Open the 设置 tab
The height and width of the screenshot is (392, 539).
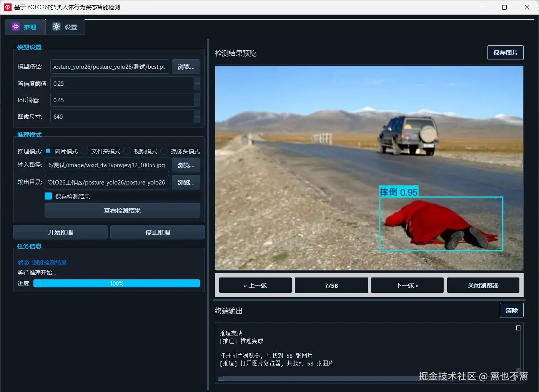coord(65,27)
